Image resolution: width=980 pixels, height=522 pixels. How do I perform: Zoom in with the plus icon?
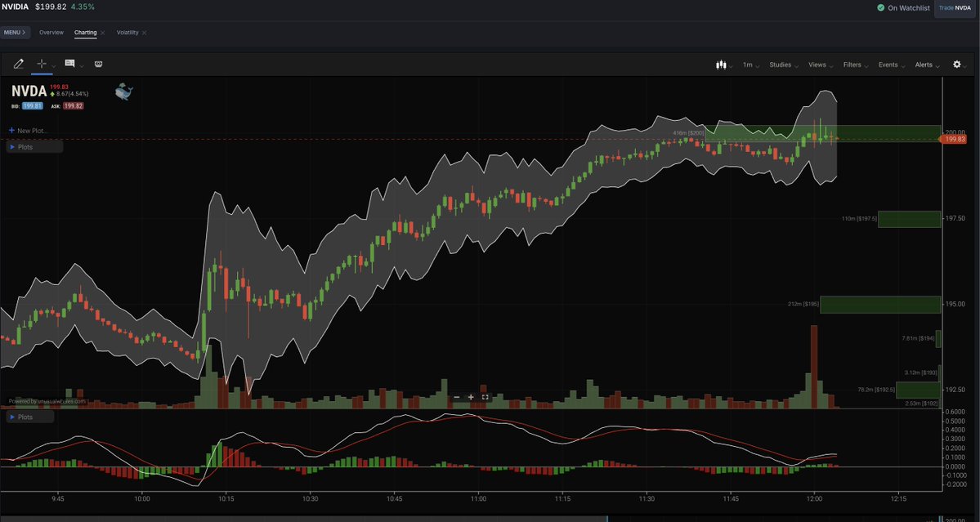click(471, 397)
